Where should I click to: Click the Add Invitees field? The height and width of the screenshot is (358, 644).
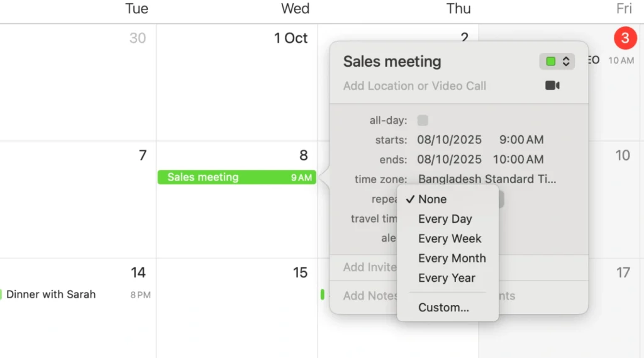(370, 267)
